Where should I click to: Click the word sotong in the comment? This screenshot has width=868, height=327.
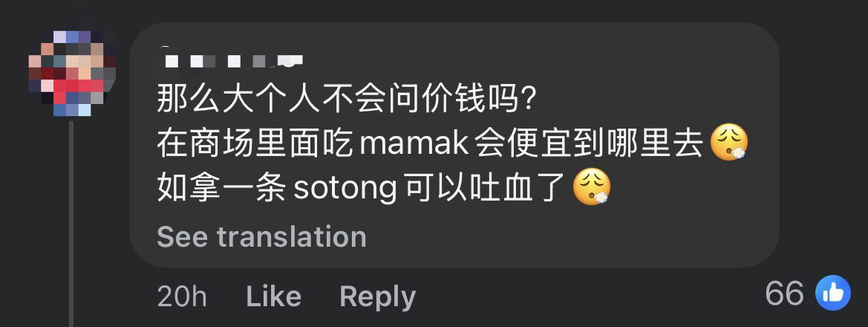(345, 190)
